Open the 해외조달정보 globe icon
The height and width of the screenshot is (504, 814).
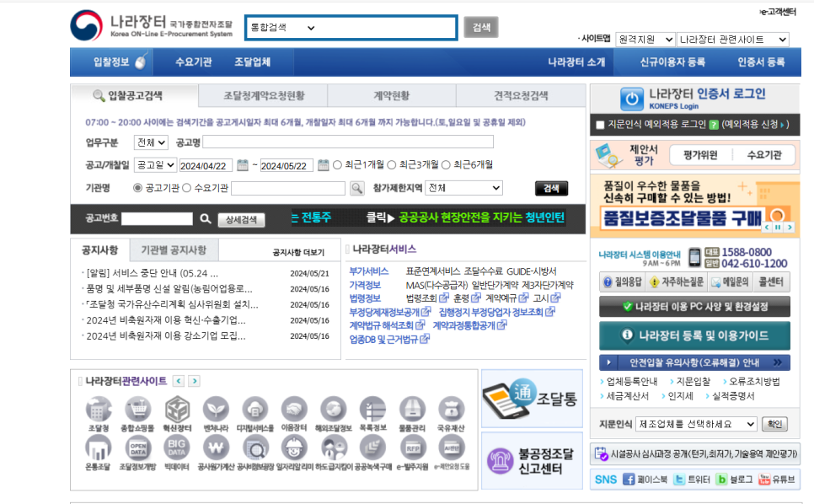[334, 409]
